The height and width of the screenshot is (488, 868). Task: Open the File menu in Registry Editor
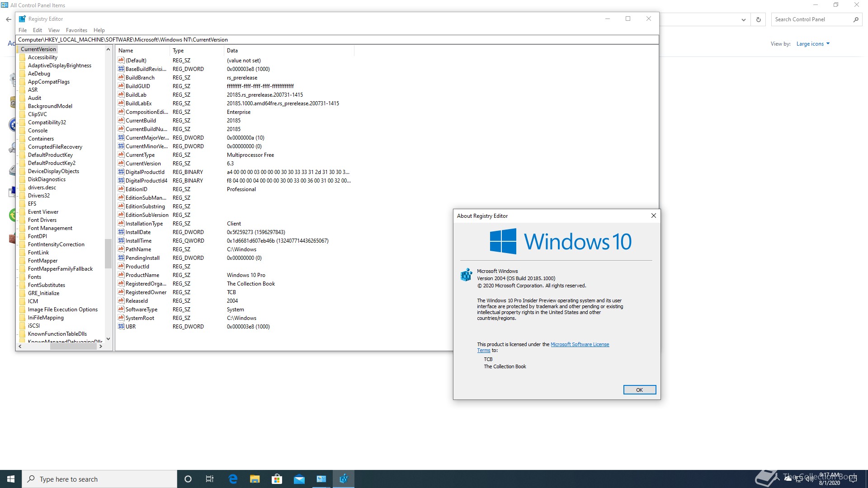(23, 30)
